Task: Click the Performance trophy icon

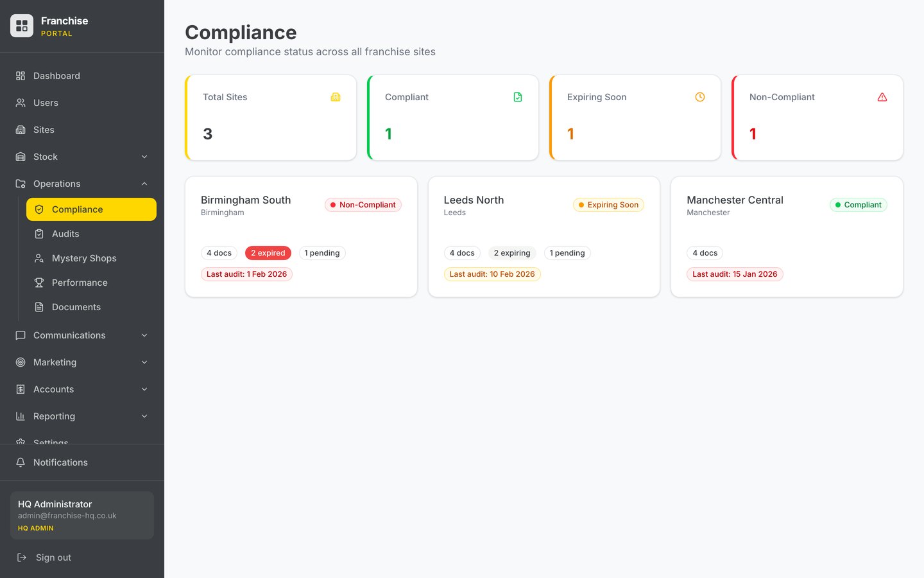Action: 39,283
